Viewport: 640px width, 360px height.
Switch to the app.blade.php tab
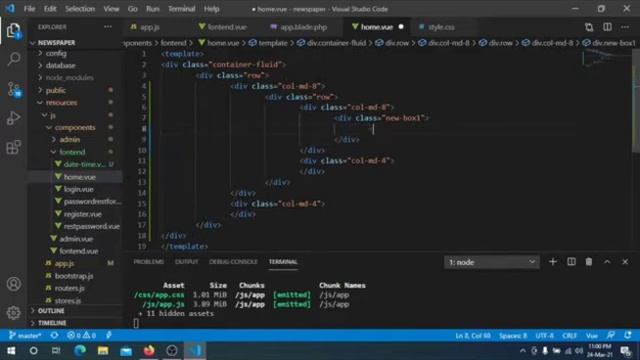[x=304, y=27]
